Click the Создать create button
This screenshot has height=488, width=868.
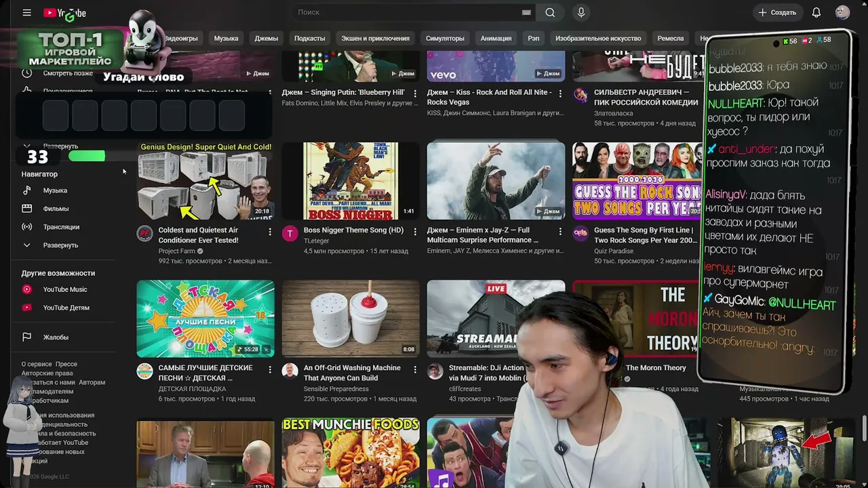777,12
